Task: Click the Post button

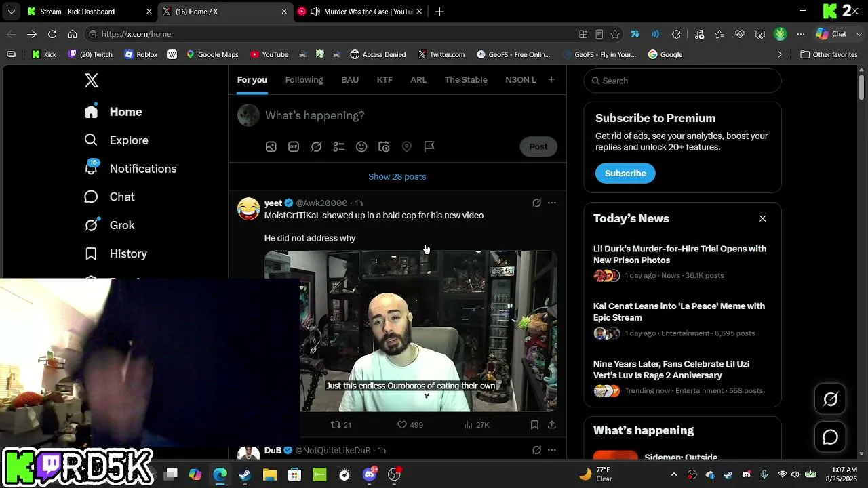Action: (538, 146)
